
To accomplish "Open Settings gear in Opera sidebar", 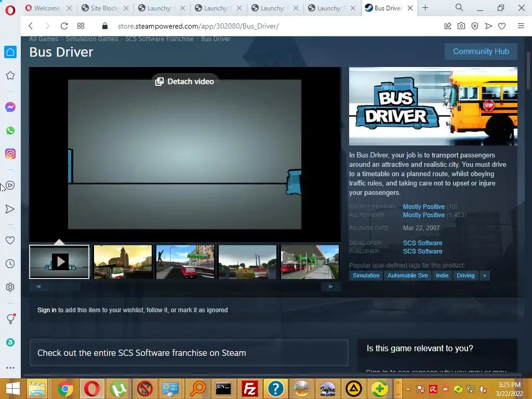I will tap(10, 287).
